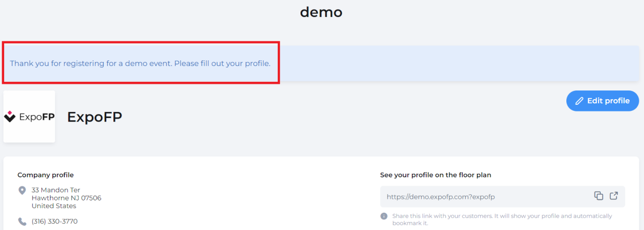
Task: Click the Share this link hint text
Action: coord(502,219)
